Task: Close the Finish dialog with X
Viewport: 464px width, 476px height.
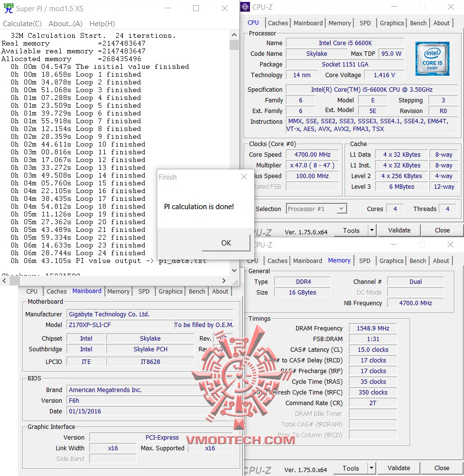Action: [244, 177]
